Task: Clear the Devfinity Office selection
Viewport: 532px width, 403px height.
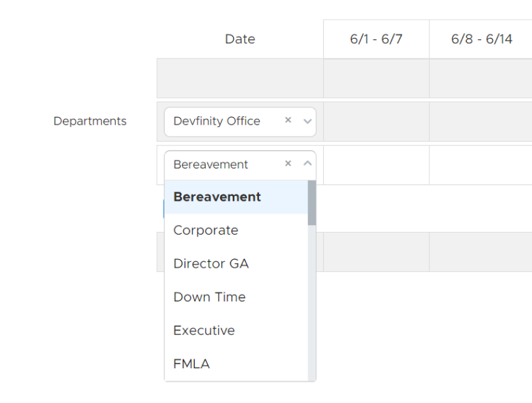Action: click(288, 121)
